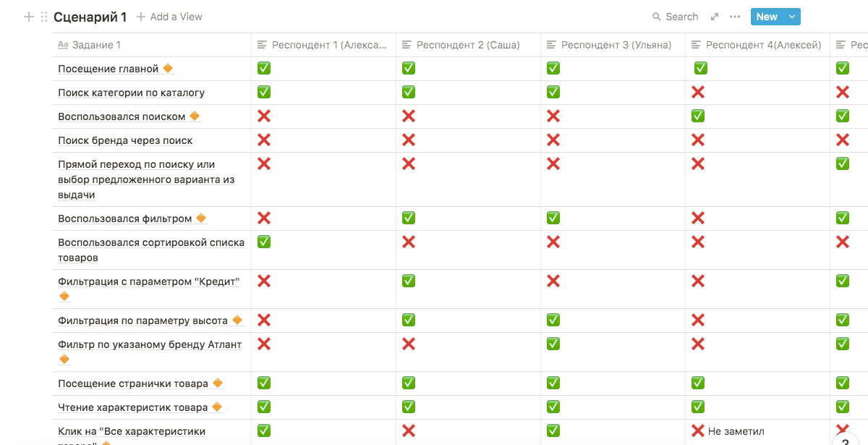Open the Задание 1 column header menu
The width and height of the screenshot is (868, 445).
[x=96, y=45]
